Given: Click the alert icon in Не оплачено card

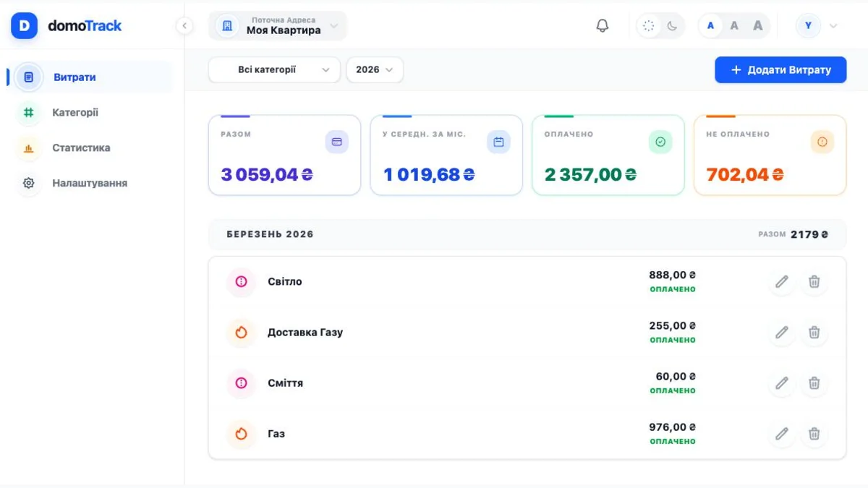Looking at the screenshot, I should [x=822, y=142].
